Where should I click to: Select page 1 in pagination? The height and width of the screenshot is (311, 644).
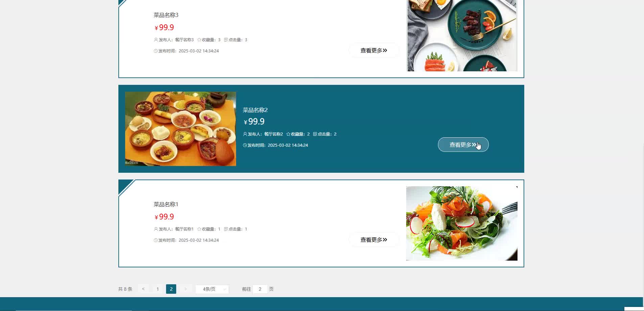[x=158, y=289]
